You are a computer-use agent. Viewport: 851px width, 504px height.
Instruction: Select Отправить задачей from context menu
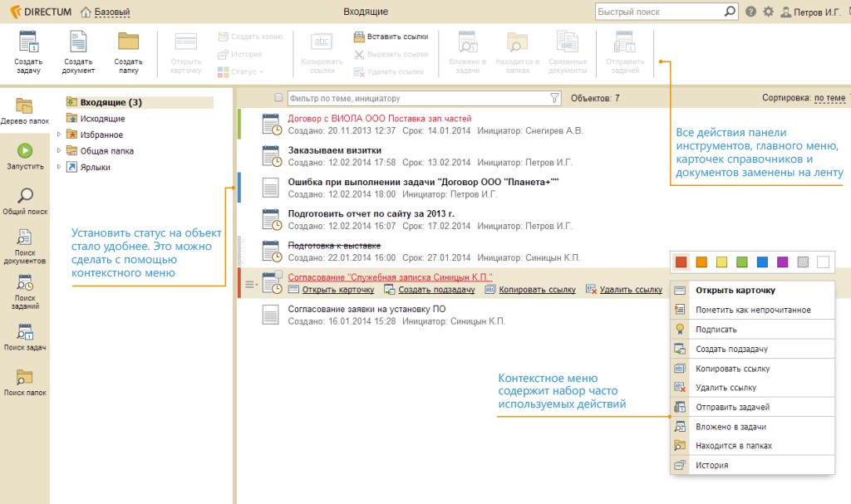point(732,407)
